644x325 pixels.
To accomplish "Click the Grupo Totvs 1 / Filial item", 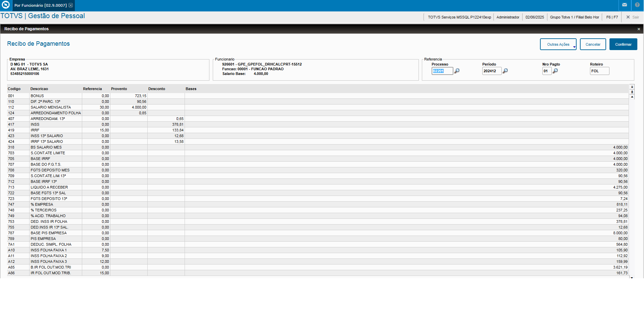I will [x=574, y=17].
